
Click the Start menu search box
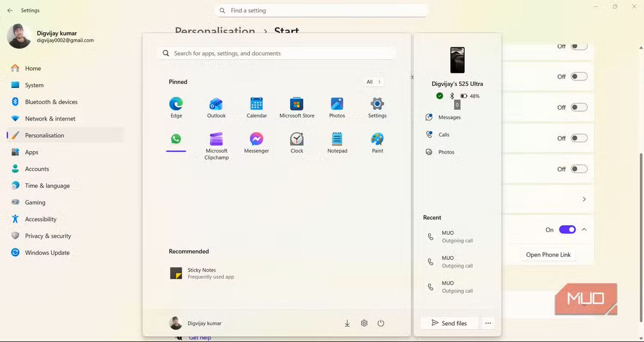pyautogui.click(x=277, y=53)
